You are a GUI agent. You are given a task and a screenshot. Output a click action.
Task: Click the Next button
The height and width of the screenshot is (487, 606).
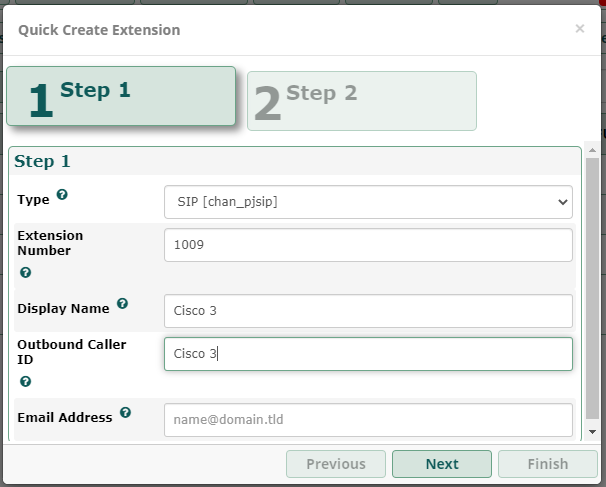click(442, 464)
